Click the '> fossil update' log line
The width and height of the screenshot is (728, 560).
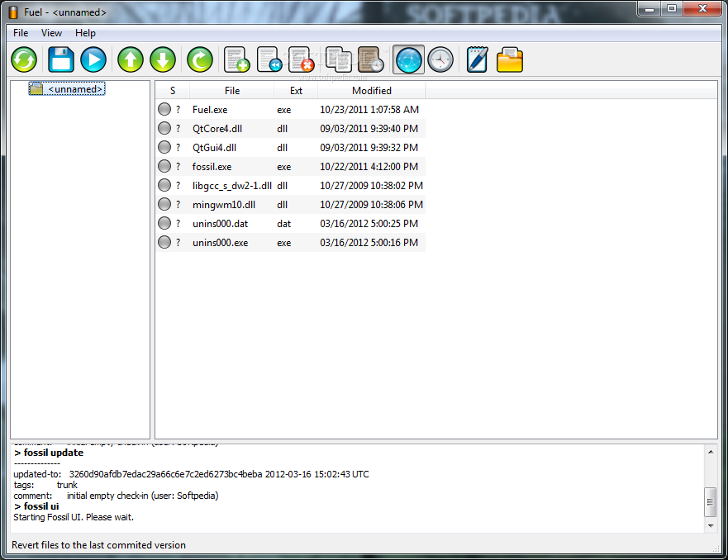click(x=49, y=453)
